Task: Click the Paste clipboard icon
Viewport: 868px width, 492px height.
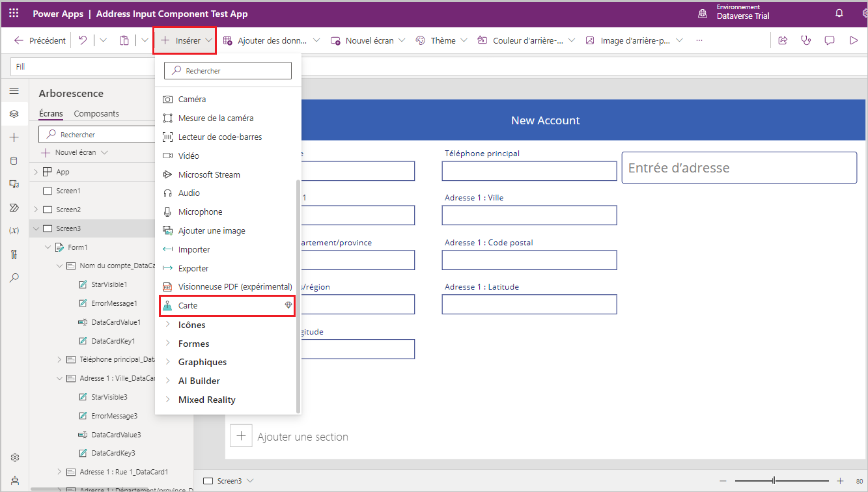Action: point(124,40)
